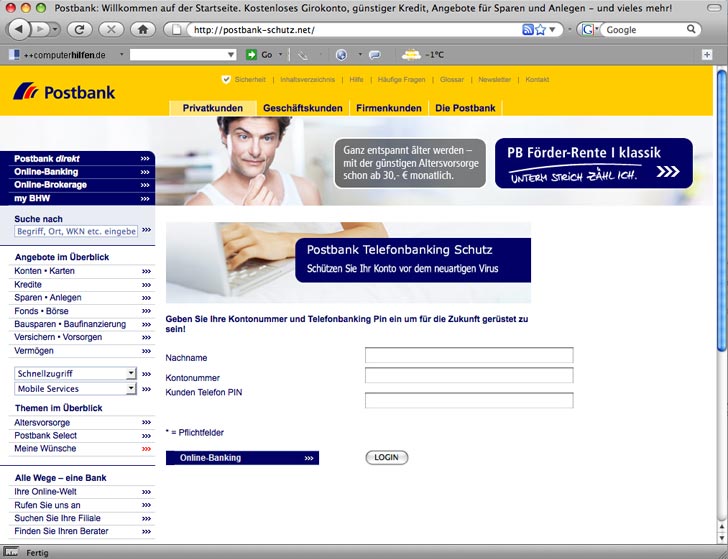Click the RSS feed icon in address bar

[527, 30]
